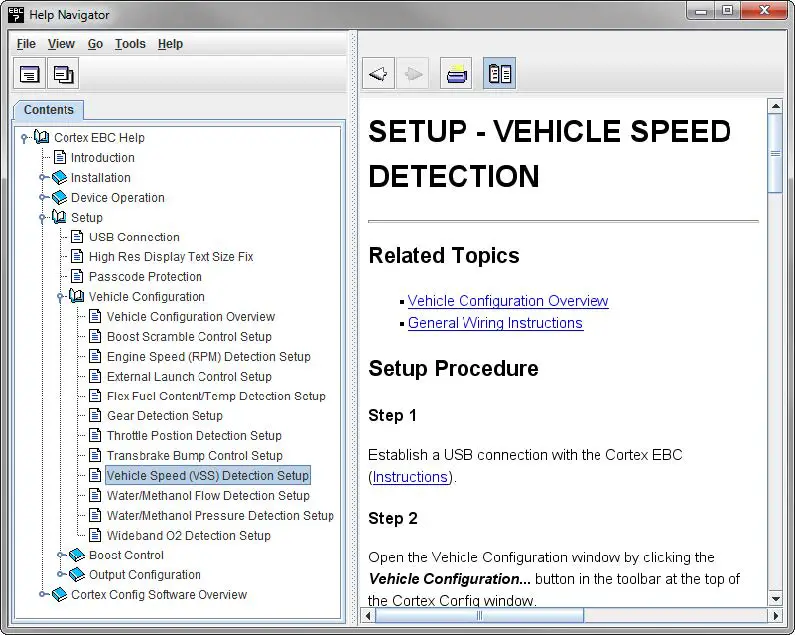Viewport: 795px width, 635px height.
Task: Collapse the Cortex EBC Help root node
Action: coord(24,138)
